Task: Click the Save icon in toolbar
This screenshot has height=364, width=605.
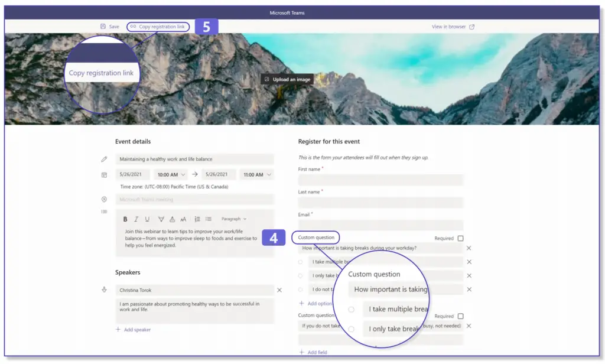Action: (x=103, y=27)
